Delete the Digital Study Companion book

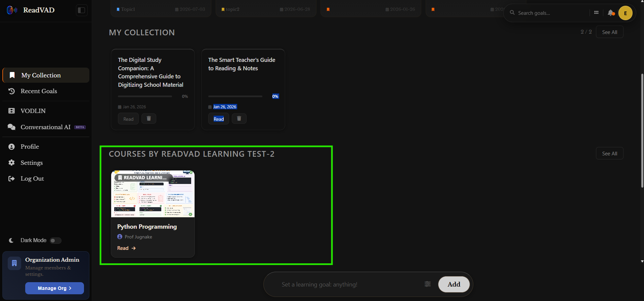point(149,118)
